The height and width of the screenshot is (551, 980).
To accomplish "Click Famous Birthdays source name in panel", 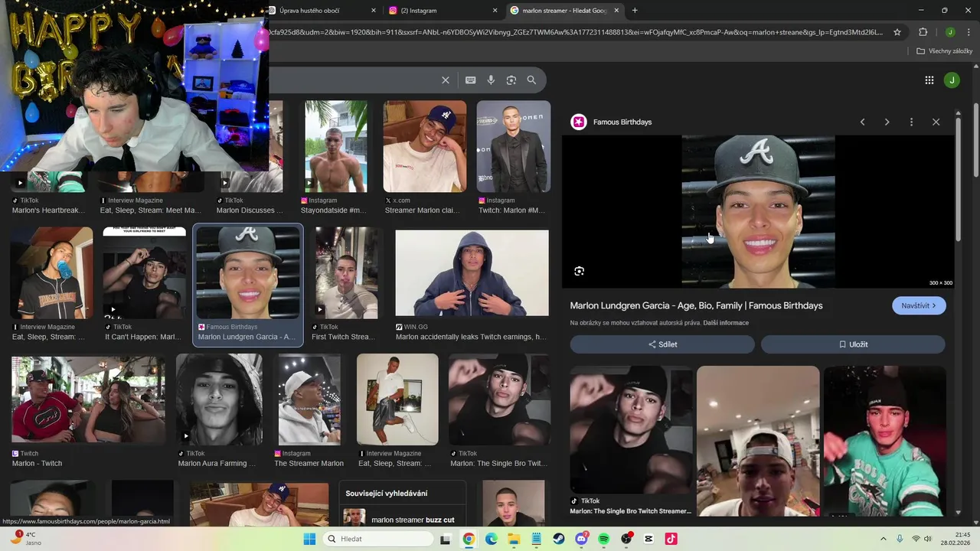I will [x=622, y=122].
